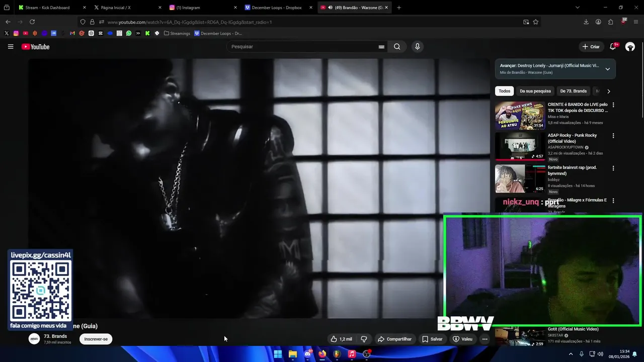This screenshot has height=362, width=644.
Task: Open the X bookmark in the bookmarks toolbar
Action: point(7,33)
